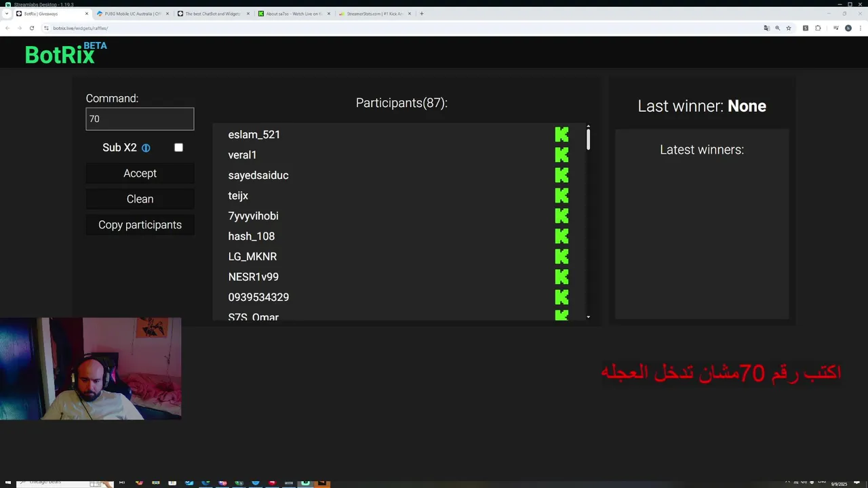The width and height of the screenshot is (868, 488).
Task: Switch to the best ChatBot and Widgets tab
Action: (x=213, y=14)
